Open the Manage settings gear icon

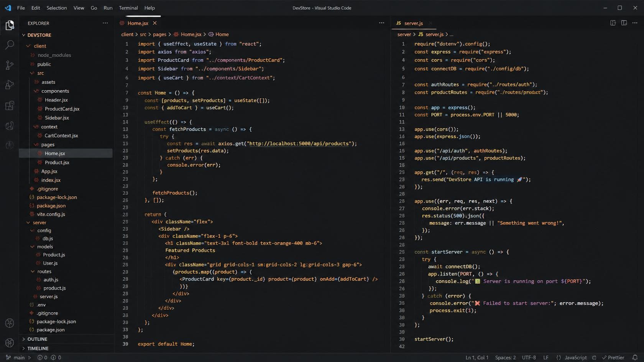10,342
